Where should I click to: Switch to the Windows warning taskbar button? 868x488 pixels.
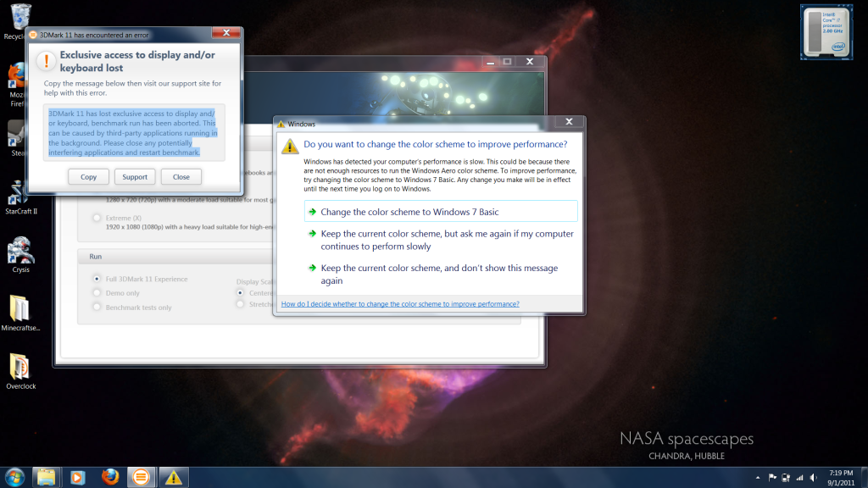tap(173, 477)
